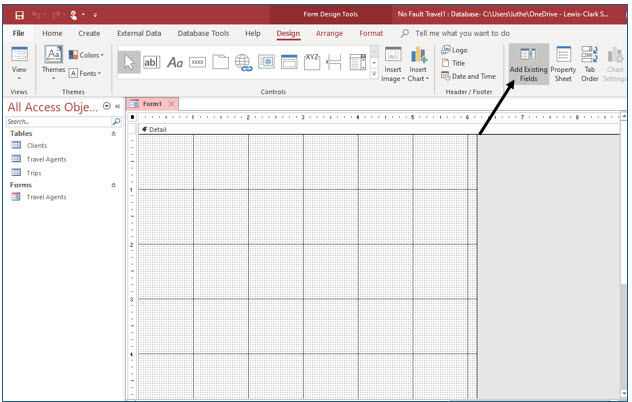Open the Customize Quick Access Toolbar arrow
The width and height of the screenshot is (632, 402).
[96, 15]
